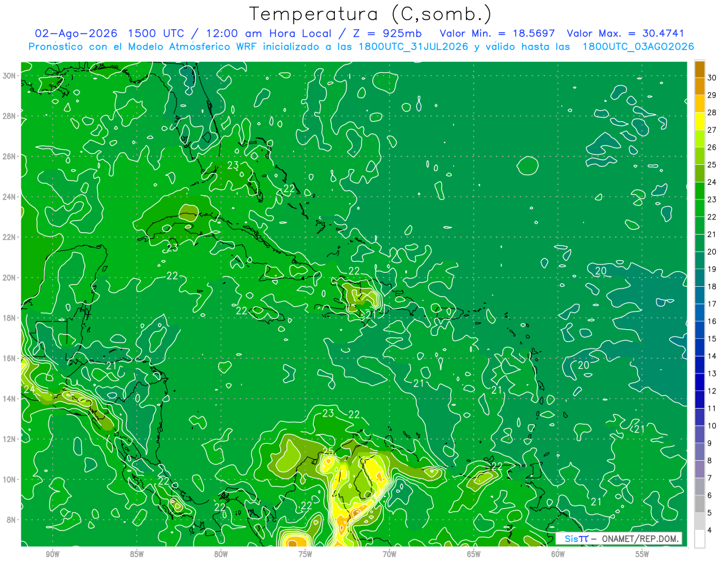Click the "25" contour label on map
Image resolution: width=728 pixels, height=562 pixels.
click(x=328, y=452)
